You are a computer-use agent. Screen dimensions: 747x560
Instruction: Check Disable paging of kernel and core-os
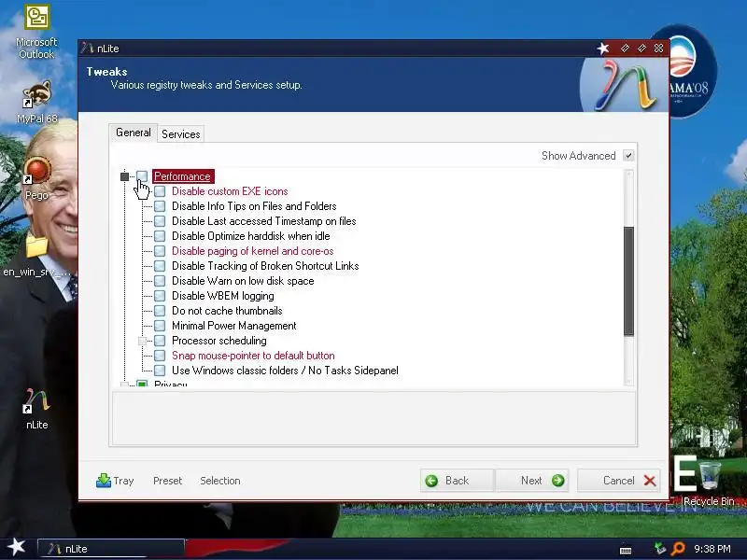click(160, 251)
